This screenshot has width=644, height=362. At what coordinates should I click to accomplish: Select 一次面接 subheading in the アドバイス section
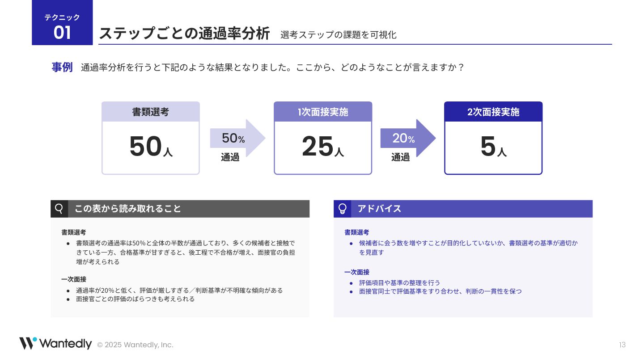click(357, 272)
